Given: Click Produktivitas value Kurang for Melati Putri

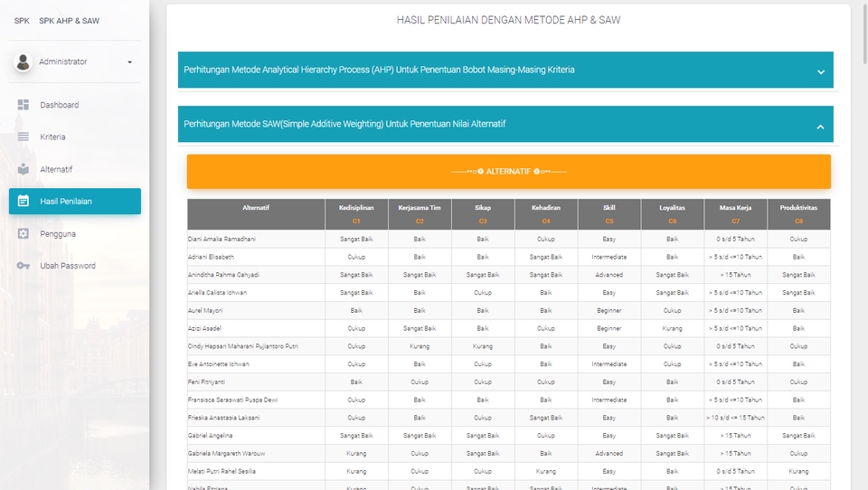Looking at the screenshot, I should pyautogui.click(x=798, y=471).
